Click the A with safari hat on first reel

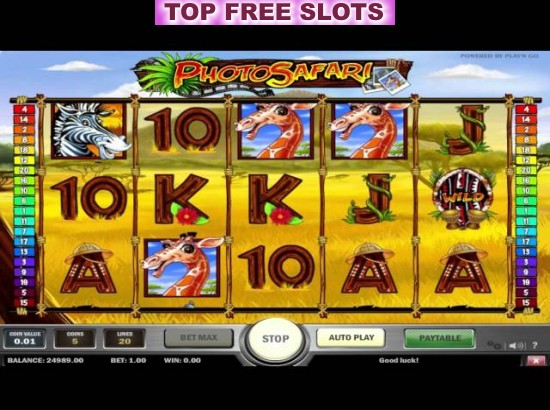[x=88, y=268]
